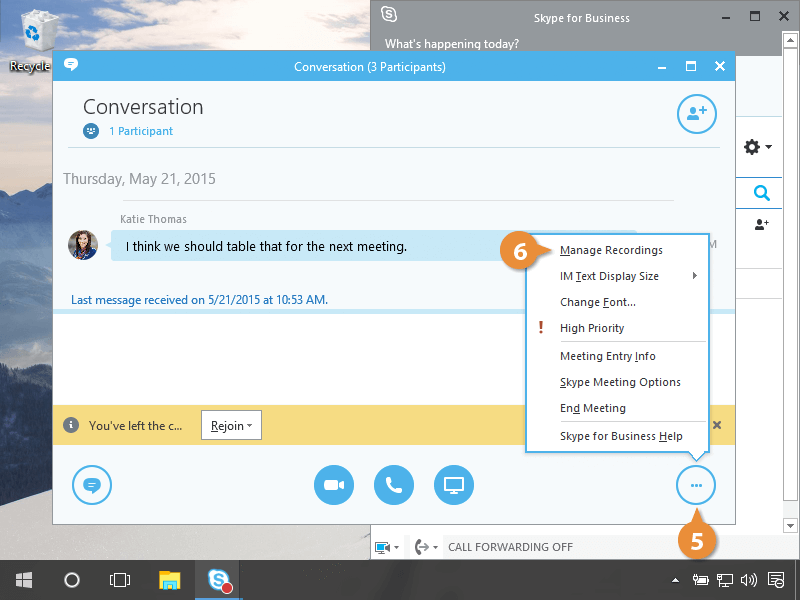
Task: Select Manage Recordings menu item
Action: point(611,250)
